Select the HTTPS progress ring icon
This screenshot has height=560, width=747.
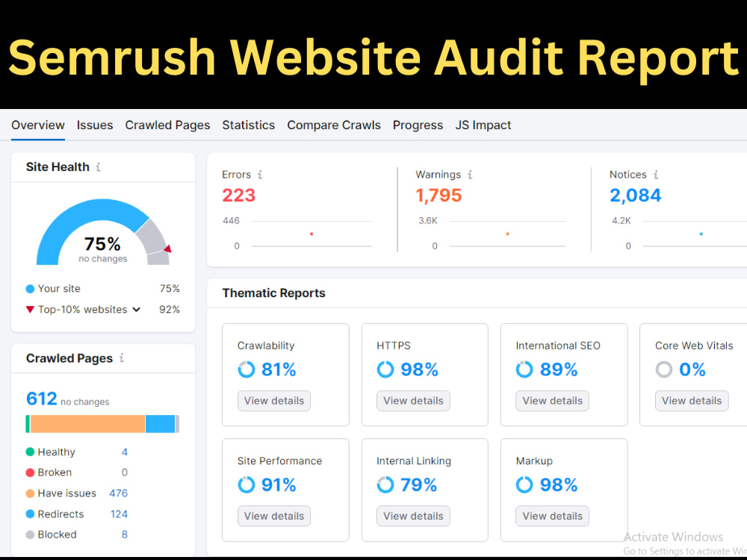click(x=385, y=369)
